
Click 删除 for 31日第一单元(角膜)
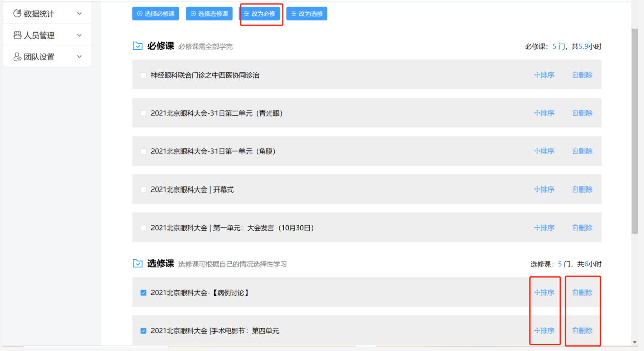click(x=582, y=151)
